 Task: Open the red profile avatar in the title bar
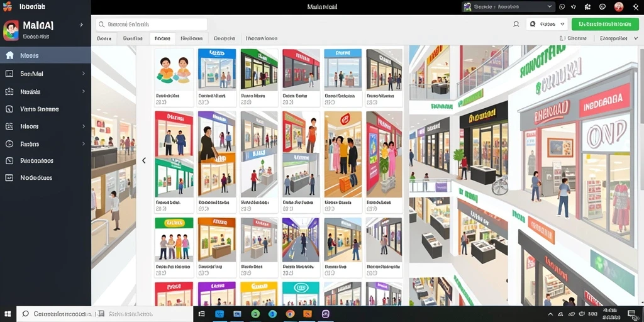click(619, 6)
